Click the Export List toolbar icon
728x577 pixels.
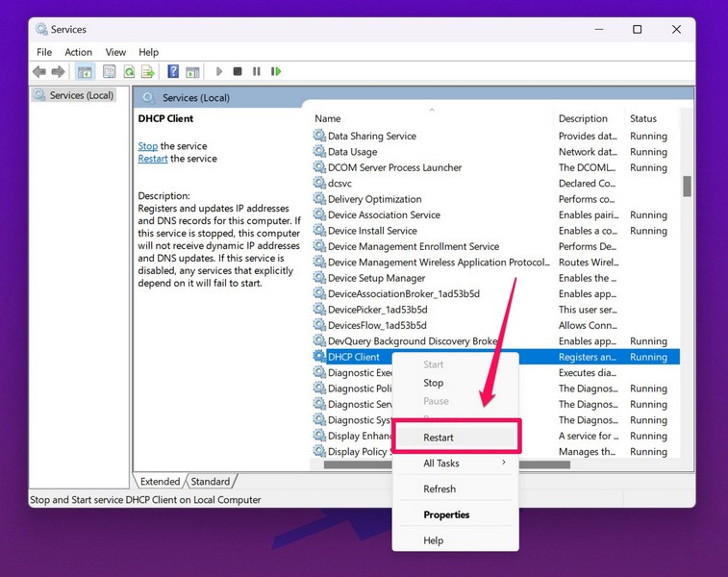[x=148, y=71]
